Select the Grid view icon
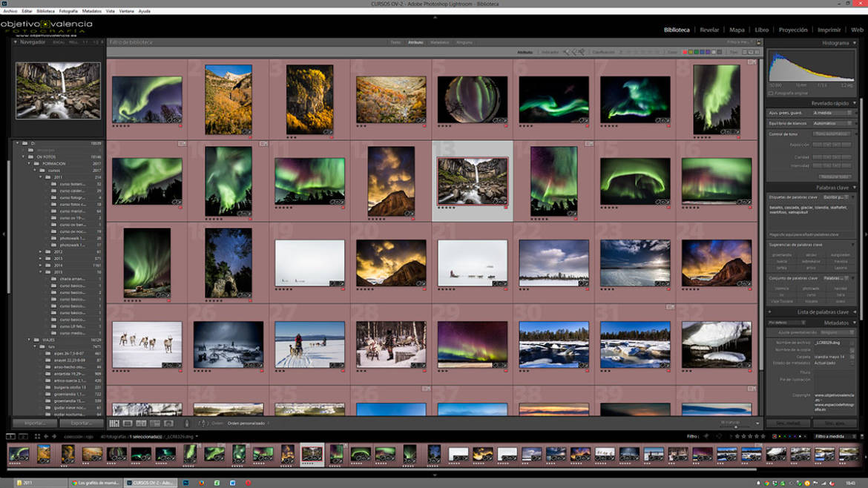Viewport: 868px width, 488px height. point(116,423)
